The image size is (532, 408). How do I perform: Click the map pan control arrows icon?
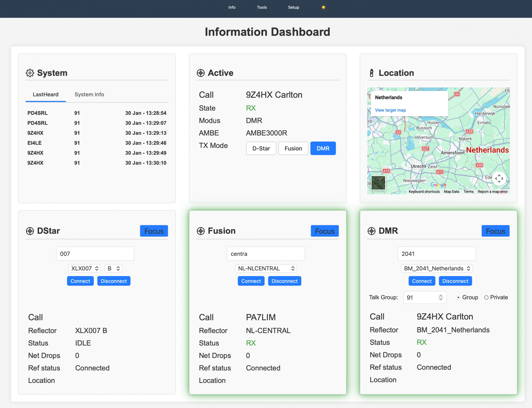(x=499, y=178)
